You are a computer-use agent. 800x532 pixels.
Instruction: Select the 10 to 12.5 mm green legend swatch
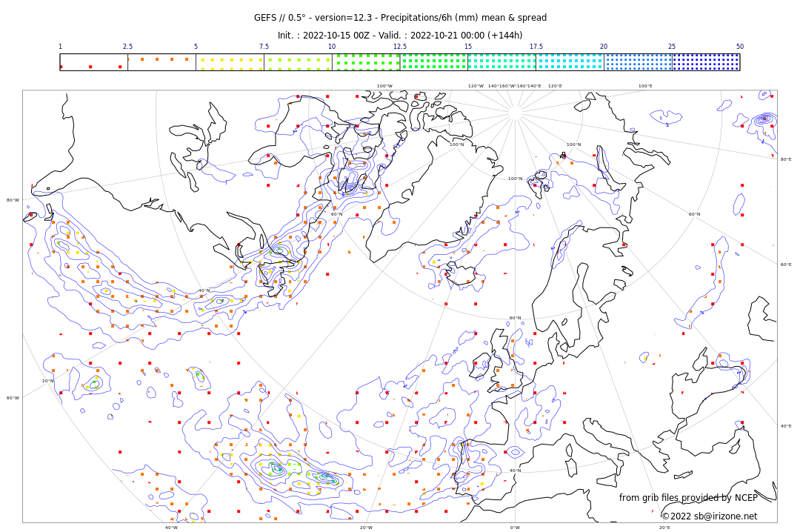click(366, 62)
